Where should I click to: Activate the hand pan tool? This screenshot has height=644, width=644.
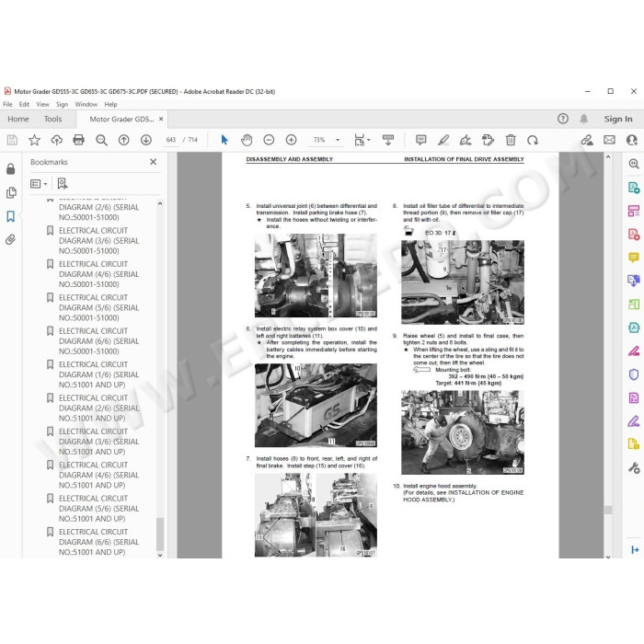click(x=247, y=140)
